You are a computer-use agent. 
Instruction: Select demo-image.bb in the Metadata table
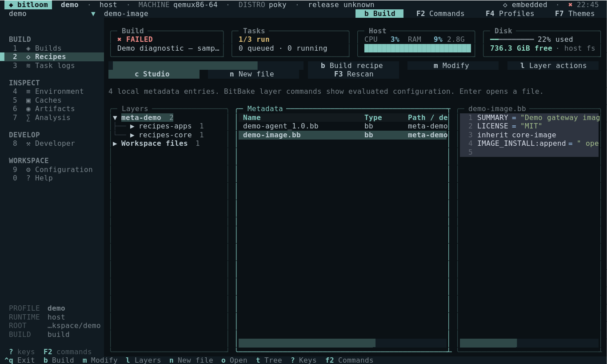pos(343,135)
